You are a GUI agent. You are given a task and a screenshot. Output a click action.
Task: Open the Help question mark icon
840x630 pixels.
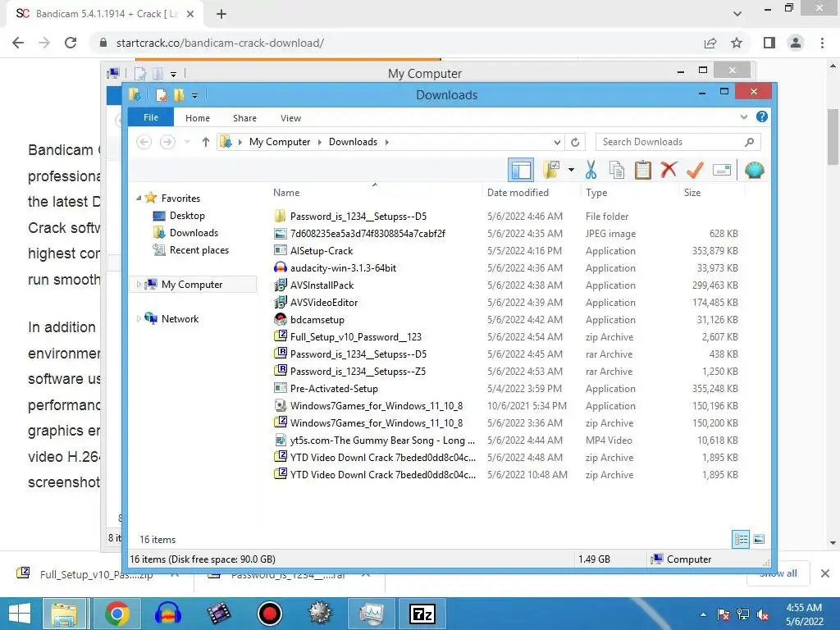point(762,116)
